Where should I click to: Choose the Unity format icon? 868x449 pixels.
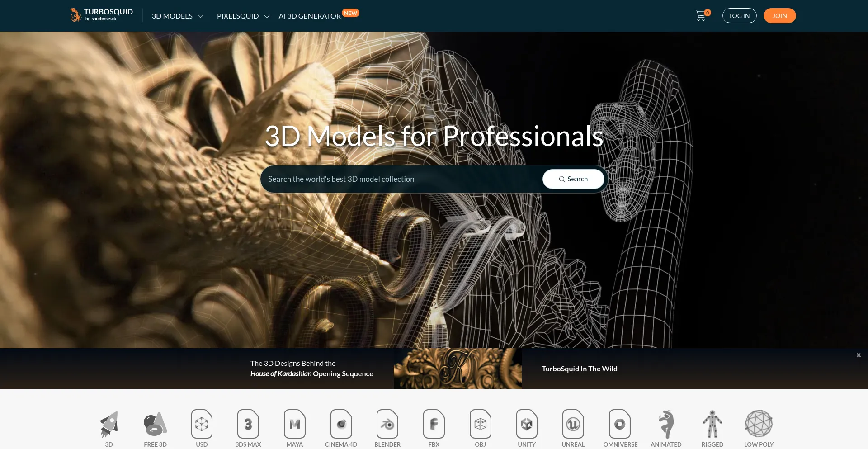click(x=527, y=424)
